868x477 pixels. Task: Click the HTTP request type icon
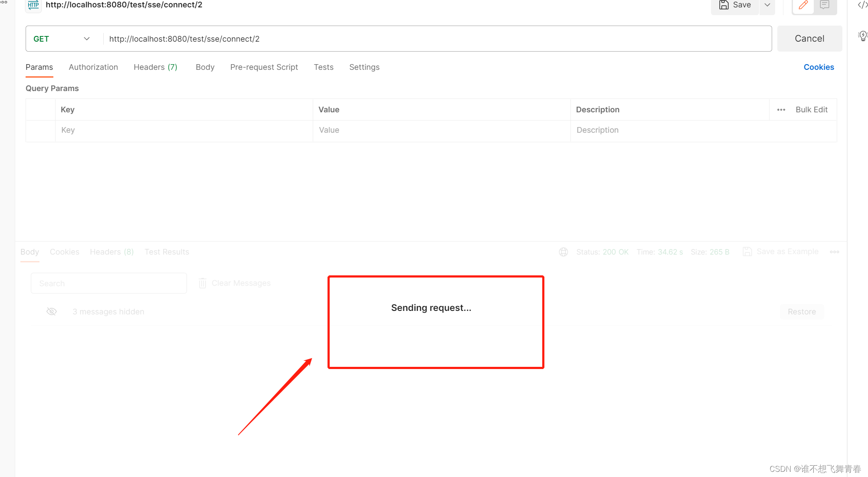click(33, 5)
